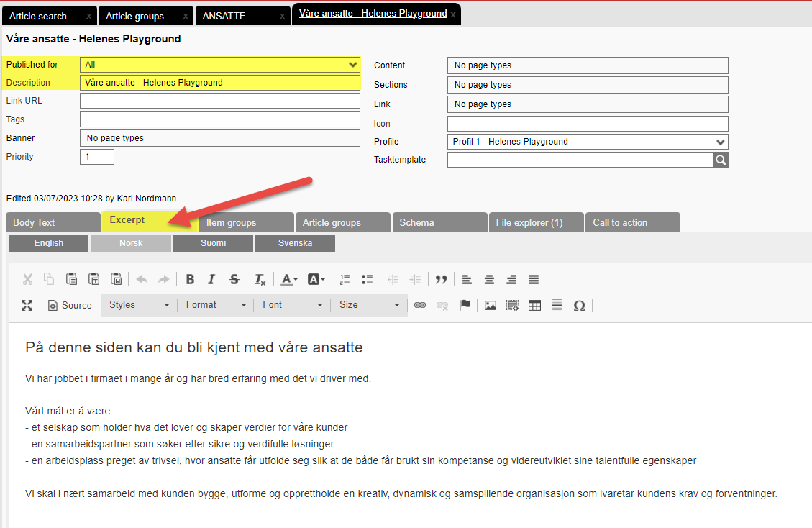Click the Icon input field

(x=588, y=123)
